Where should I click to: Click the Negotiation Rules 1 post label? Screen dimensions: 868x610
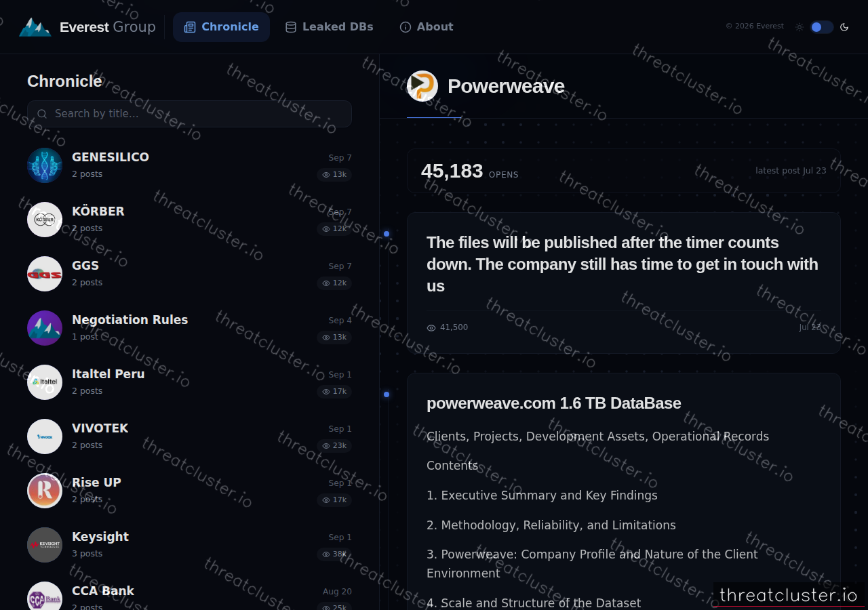[85, 337]
